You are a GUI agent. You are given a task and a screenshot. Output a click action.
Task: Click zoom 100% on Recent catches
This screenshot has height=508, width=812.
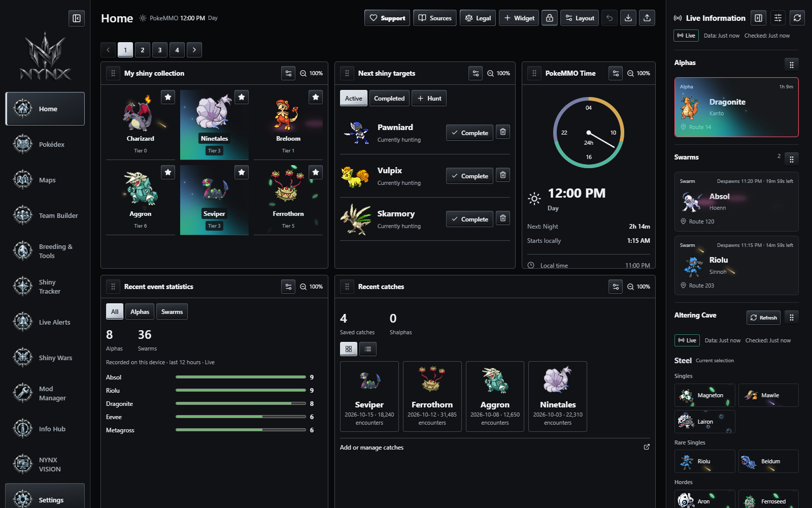point(638,287)
